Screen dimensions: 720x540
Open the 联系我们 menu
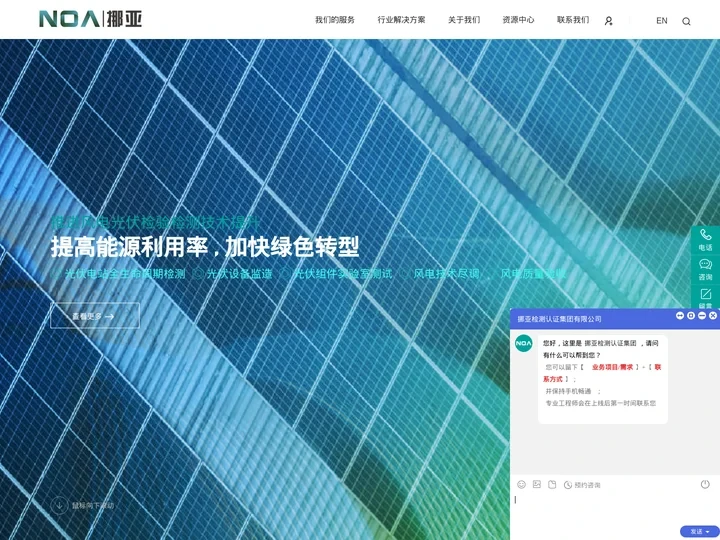(x=573, y=20)
